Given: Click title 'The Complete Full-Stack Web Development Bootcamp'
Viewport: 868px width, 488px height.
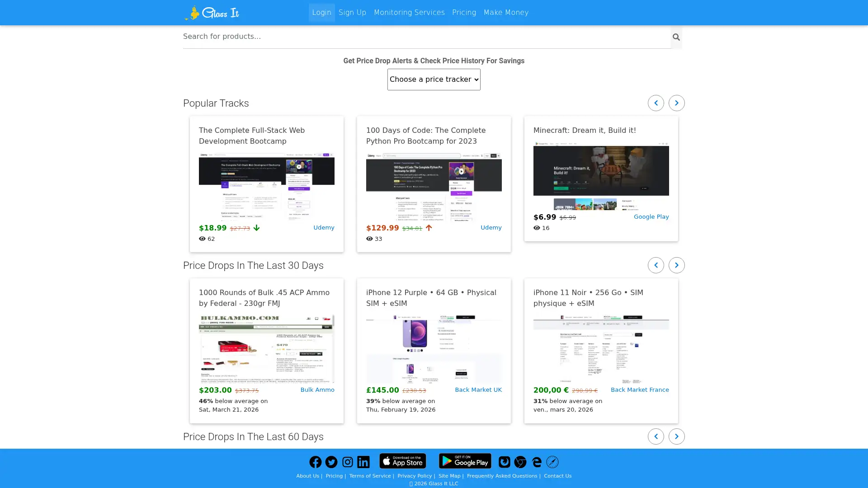Looking at the screenshot, I should (252, 136).
